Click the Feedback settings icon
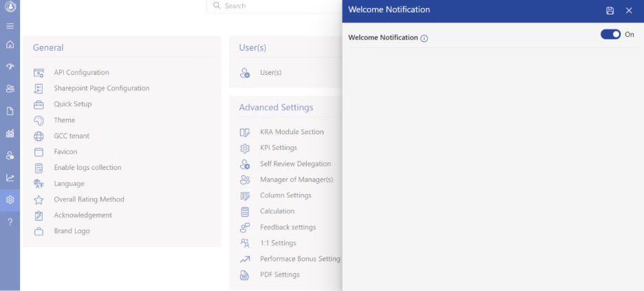This screenshot has height=291, width=644. click(x=245, y=228)
